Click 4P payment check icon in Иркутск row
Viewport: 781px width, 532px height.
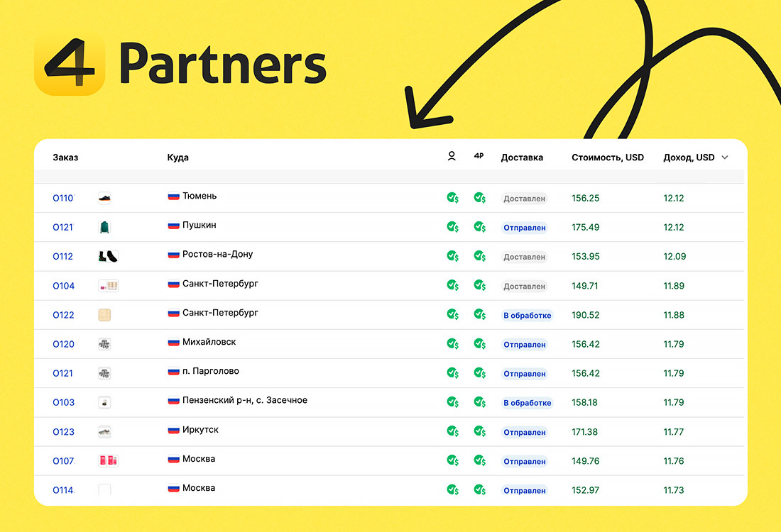tap(480, 431)
